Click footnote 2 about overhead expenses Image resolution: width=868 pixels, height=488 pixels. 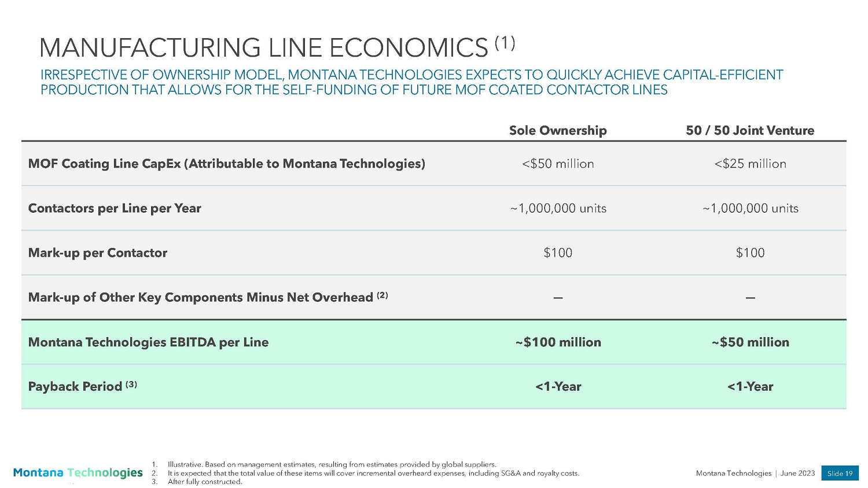click(373, 473)
